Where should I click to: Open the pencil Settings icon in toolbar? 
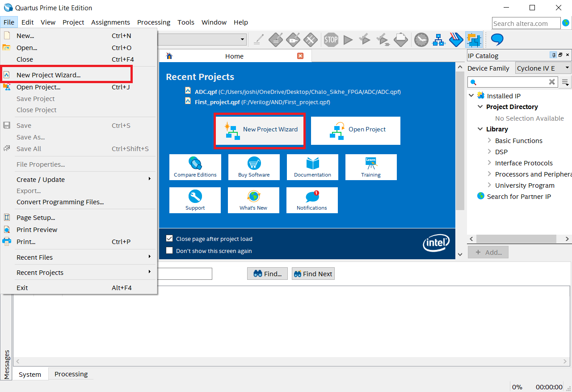[x=258, y=40]
